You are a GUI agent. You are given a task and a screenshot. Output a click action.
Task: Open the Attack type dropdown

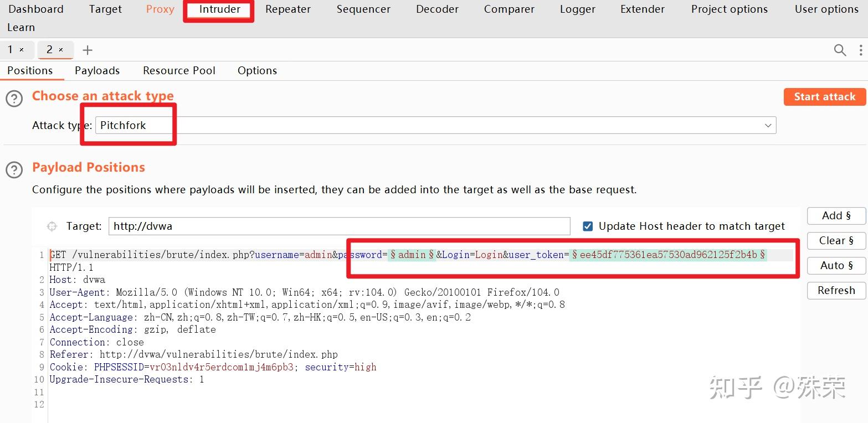pos(435,125)
